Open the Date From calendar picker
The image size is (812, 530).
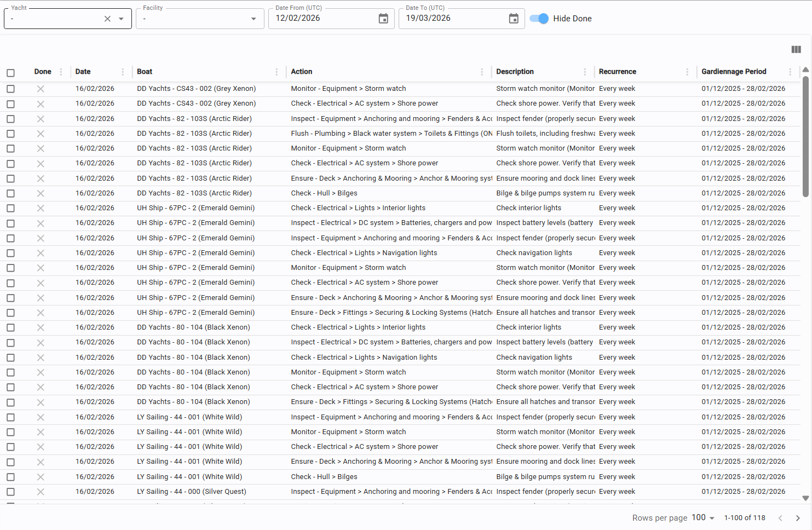[x=383, y=19]
